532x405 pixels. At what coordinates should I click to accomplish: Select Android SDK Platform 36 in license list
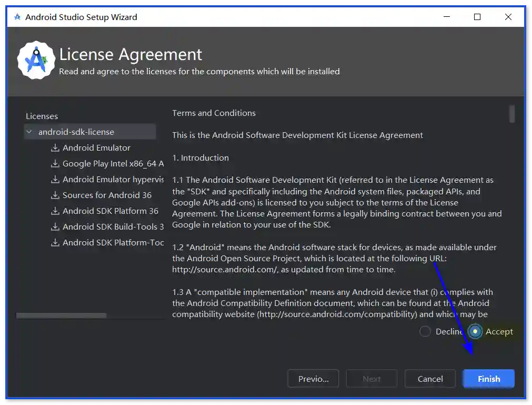point(111,211)
